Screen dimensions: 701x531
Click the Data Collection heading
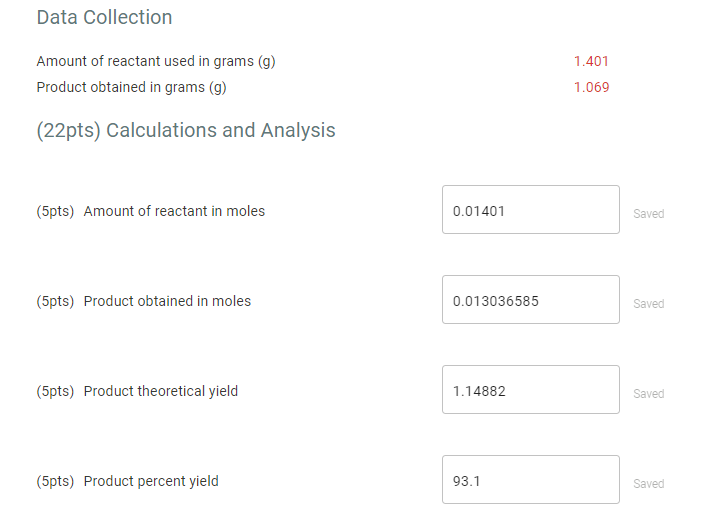tap(104, 17)
